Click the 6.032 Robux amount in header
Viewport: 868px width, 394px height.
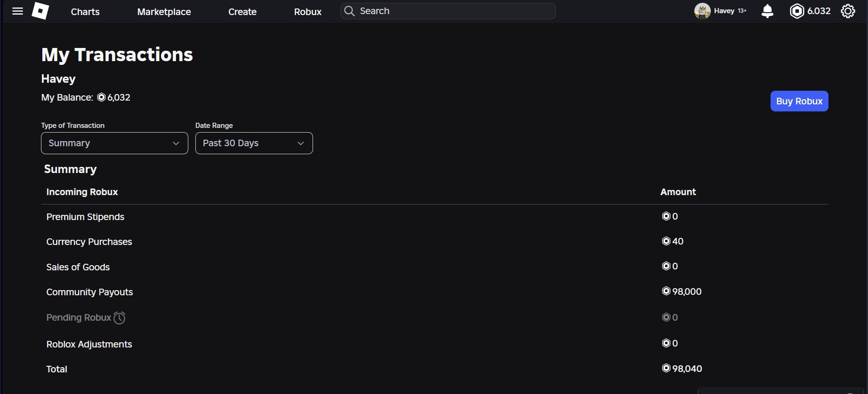coord(819,11)
